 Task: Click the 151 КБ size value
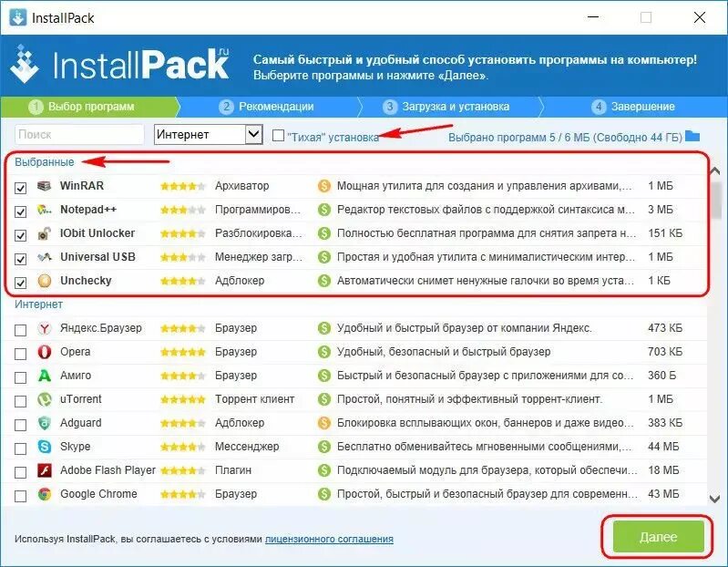(665, 233)
